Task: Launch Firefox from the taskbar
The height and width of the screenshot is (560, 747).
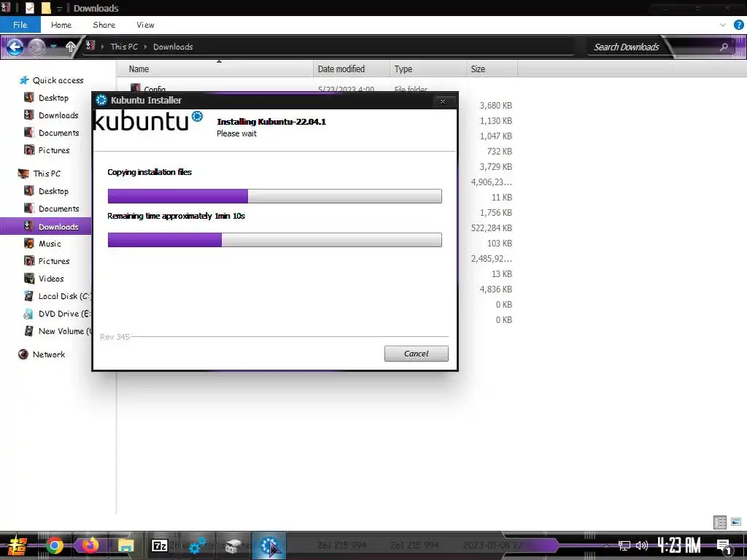Action: click(x=90, y=545)
